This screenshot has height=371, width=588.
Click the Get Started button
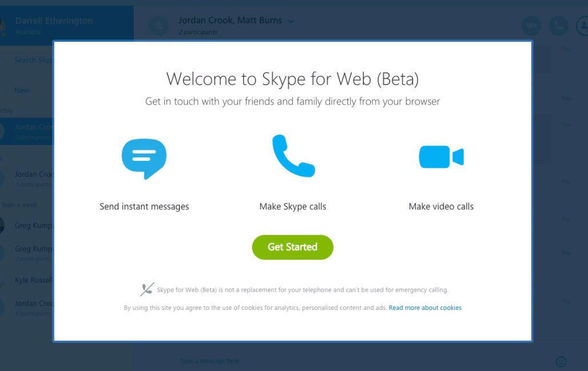coord(293,247)
